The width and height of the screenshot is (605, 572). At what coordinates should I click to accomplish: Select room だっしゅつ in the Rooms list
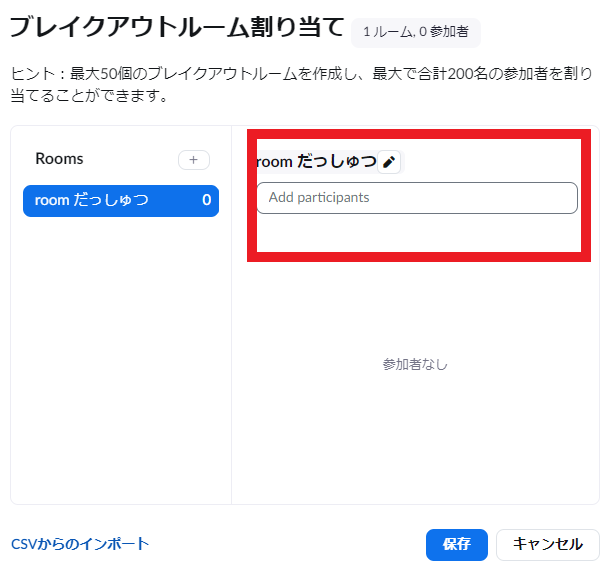110,200
